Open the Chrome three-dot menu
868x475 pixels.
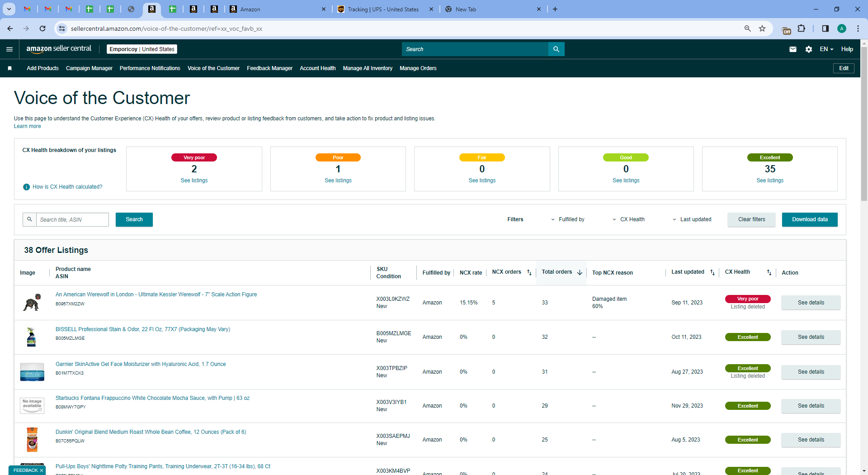(858, 28)
